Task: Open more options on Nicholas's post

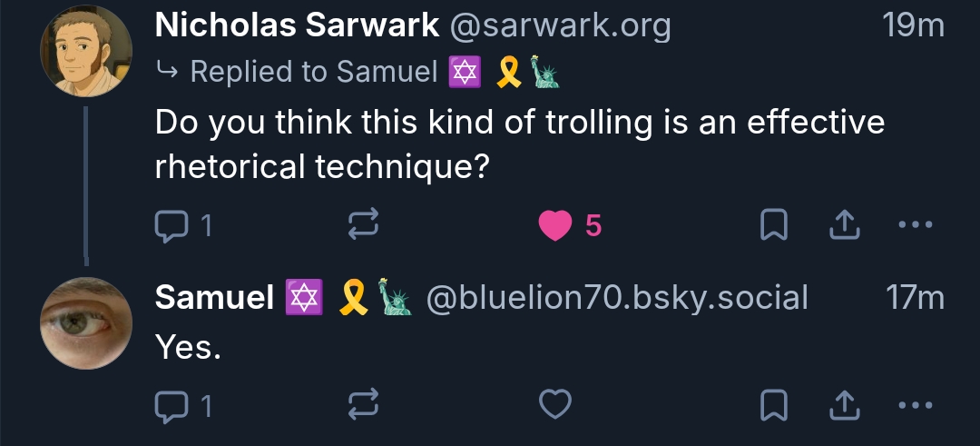Action: [915, 226]
